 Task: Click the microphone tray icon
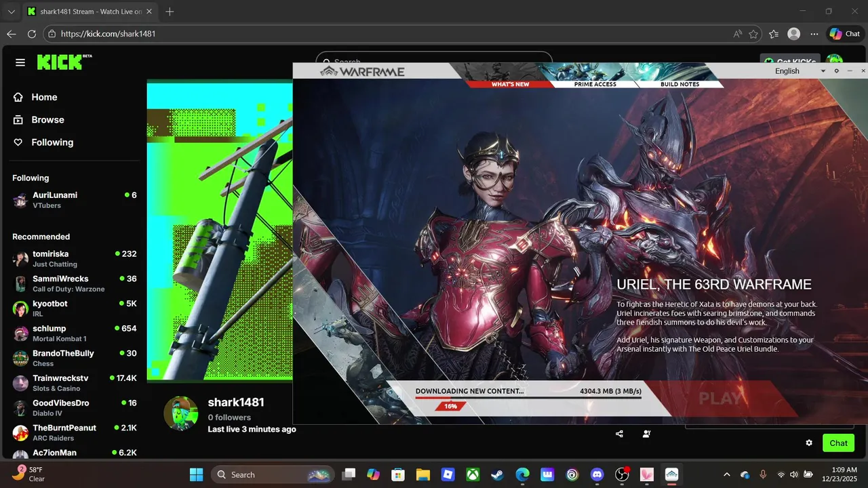763,474
